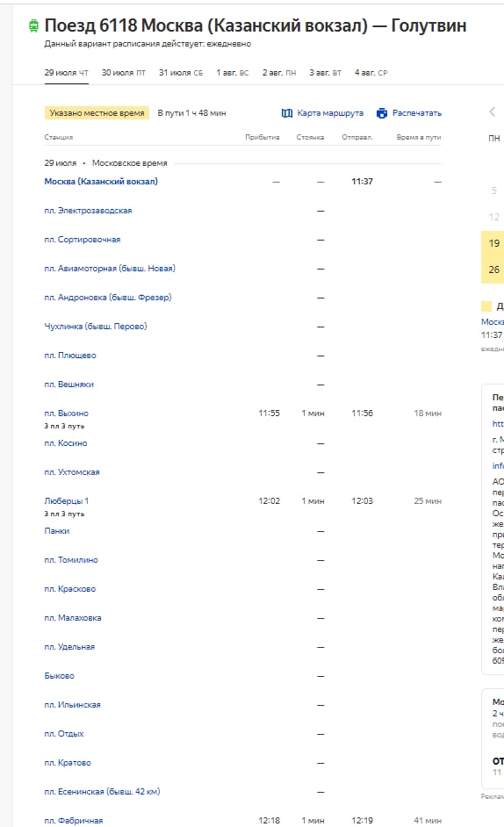Image resolution: width=504 pixels, height=827 pixels.
Task: Open the route map icon
Action: click(287, 113)
